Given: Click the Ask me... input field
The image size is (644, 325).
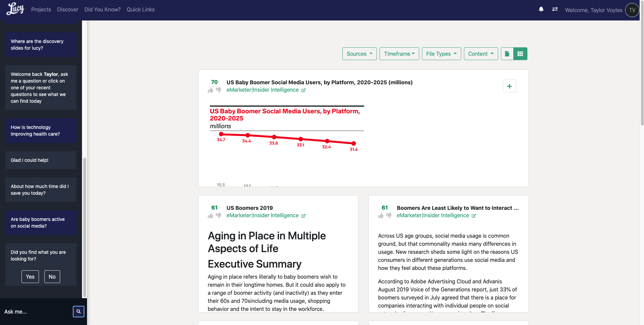Looking at the screenshot, I should pyautogui.click(x=36, y=312).
